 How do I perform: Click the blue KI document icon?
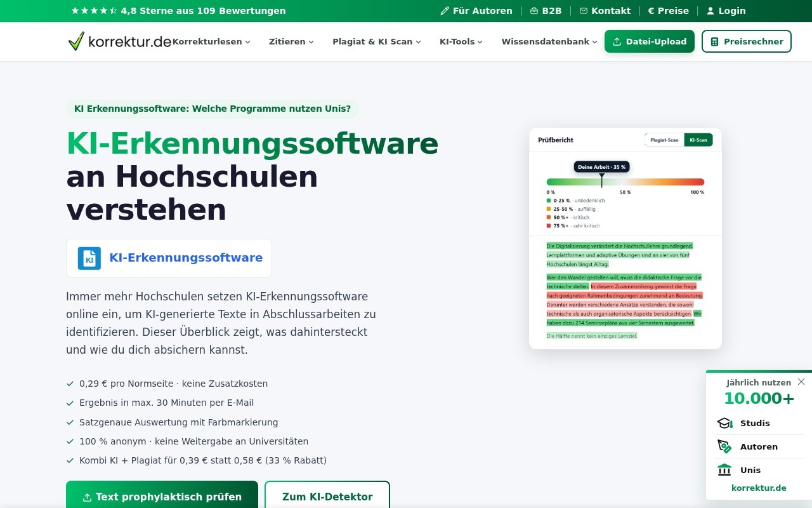[89, 258]
